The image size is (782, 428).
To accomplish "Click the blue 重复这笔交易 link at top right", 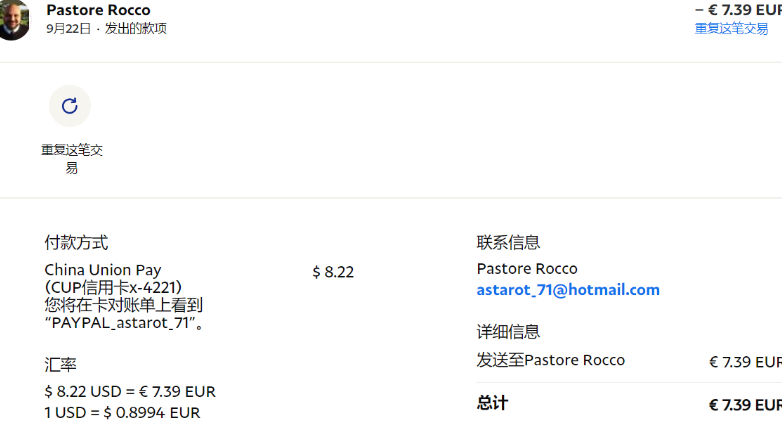I will [x=731, y=28].
